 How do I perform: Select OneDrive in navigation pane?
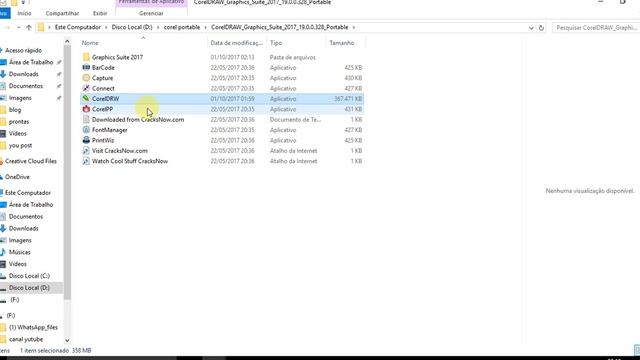pos(17,177)
